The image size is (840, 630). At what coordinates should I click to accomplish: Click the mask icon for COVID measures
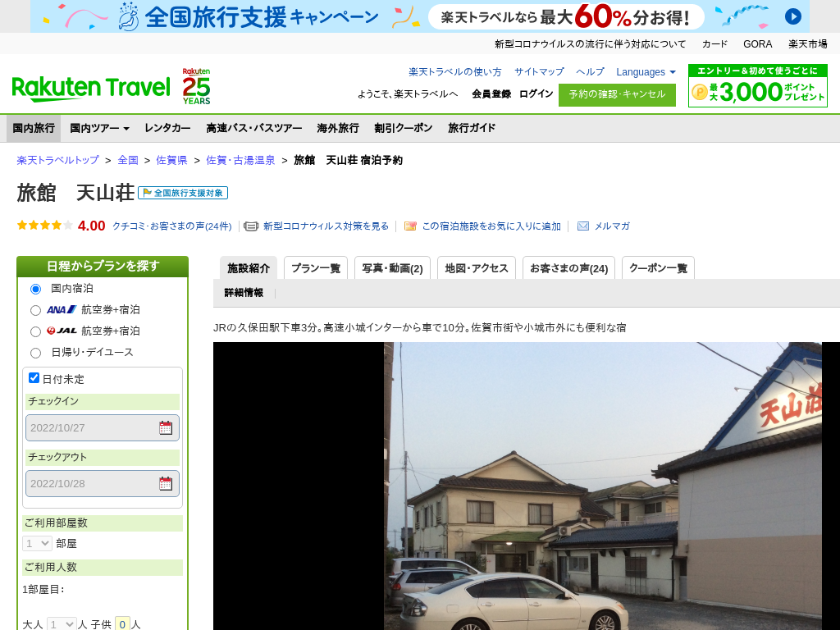tap(251, 226)
